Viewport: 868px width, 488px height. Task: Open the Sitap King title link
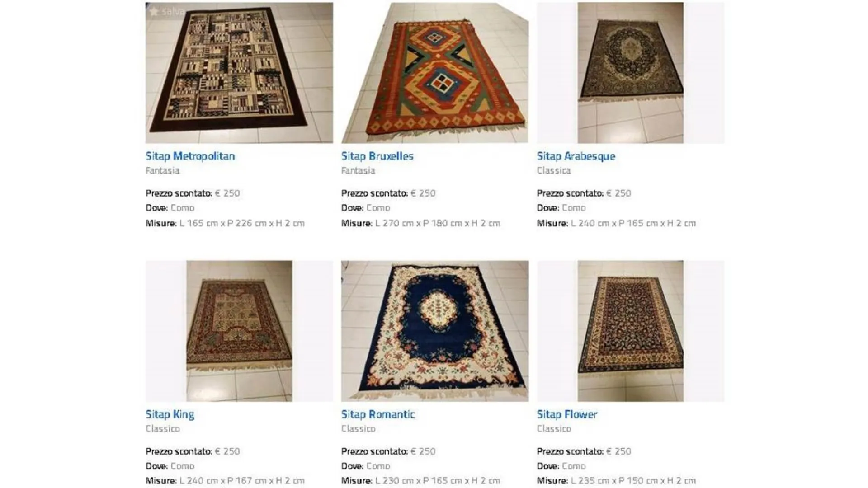point(170,415)
